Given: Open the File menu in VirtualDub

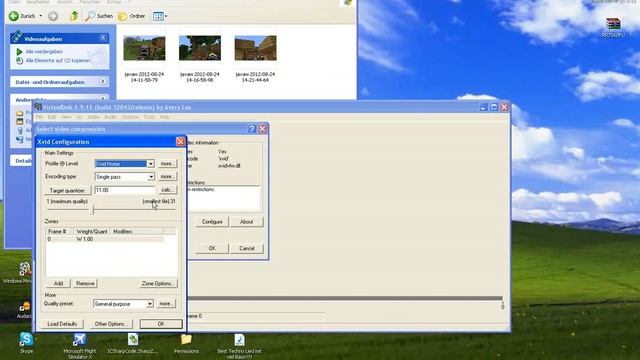Looking at the screenshot, I should point(39,117).
